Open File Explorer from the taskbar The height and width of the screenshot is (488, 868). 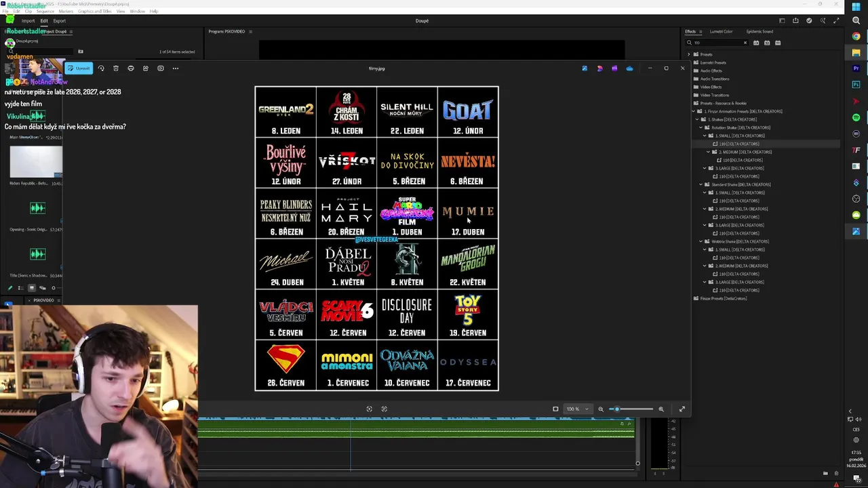(856, 52)
